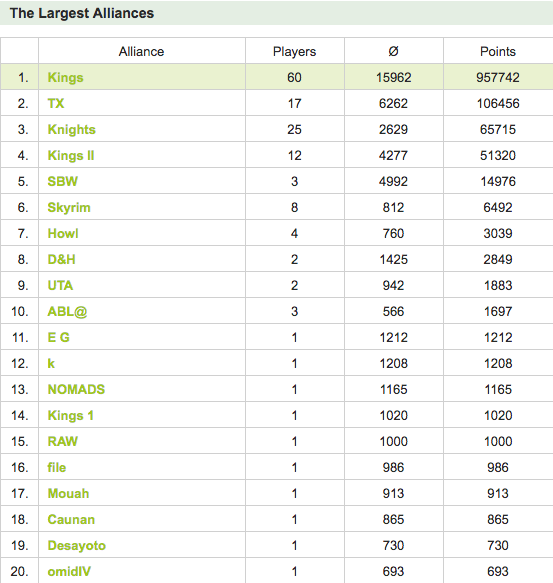
Task: Open the D&H alliance page
Action: (x=61, y=260)
